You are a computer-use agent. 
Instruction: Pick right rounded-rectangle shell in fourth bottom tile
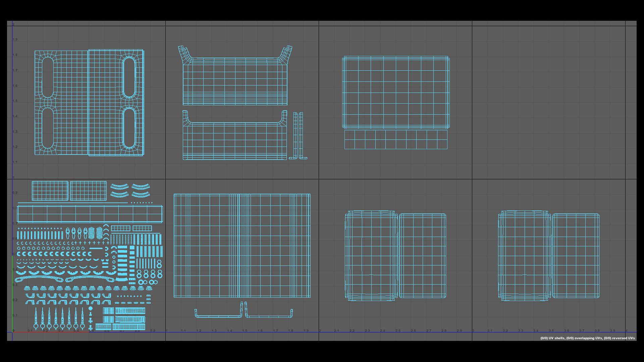click(576, 256)
